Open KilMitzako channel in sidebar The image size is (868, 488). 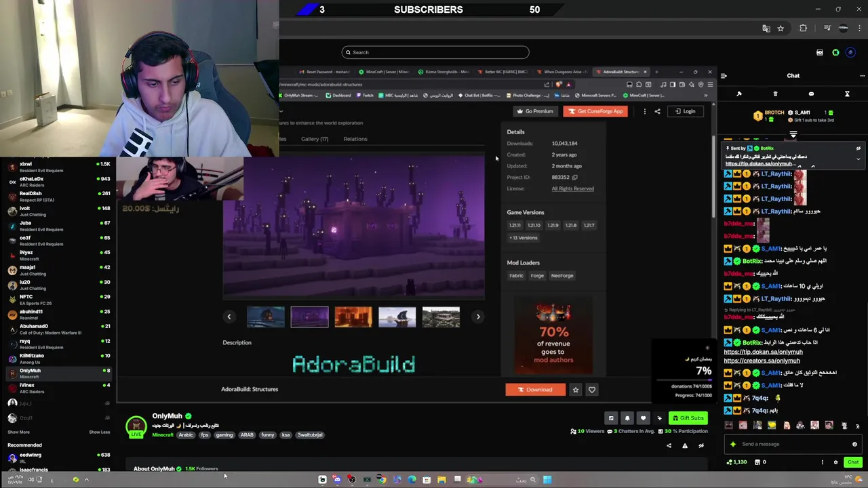58,359
